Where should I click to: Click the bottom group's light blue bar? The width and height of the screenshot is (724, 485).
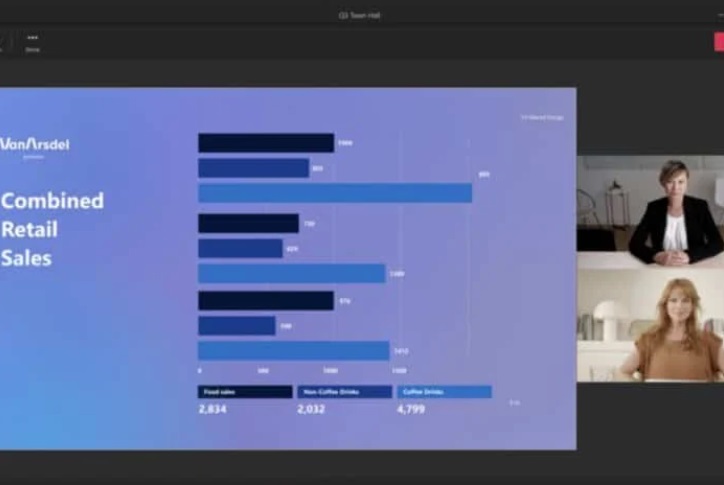coord(293,351)
